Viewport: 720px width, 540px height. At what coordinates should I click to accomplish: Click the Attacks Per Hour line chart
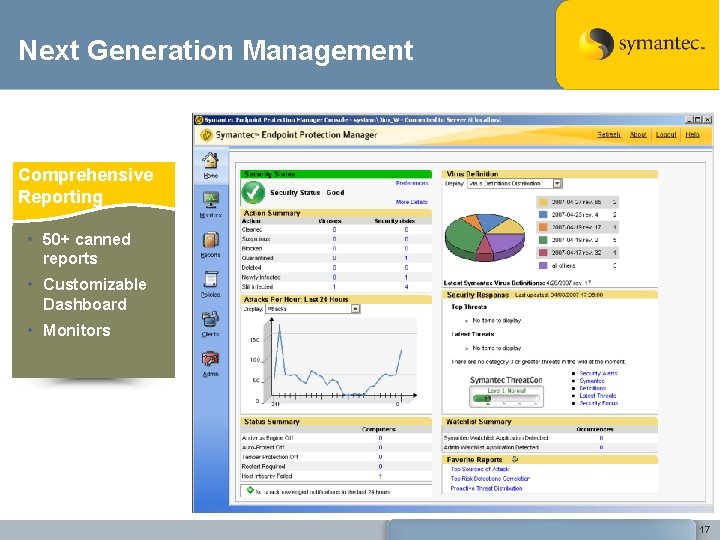click(x=338, y=361)
